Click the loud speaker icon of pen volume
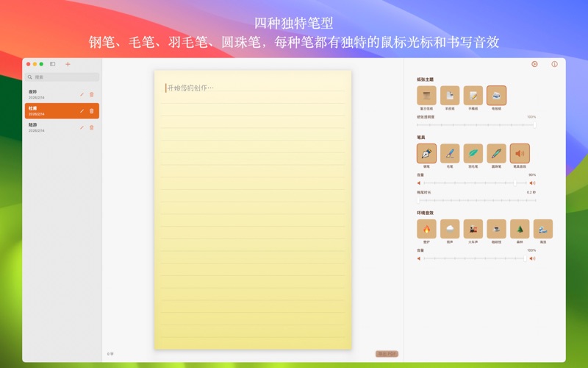 (x=532, y=183)
